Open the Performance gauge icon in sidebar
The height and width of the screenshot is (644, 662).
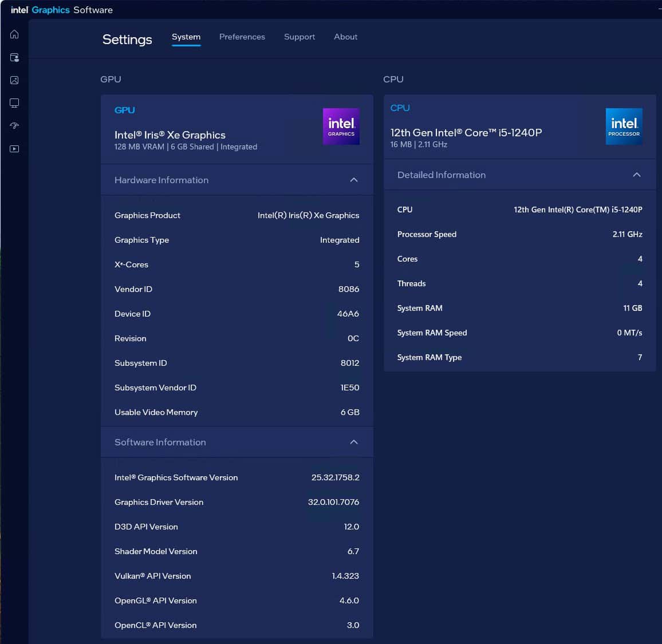tap(14, 126)
